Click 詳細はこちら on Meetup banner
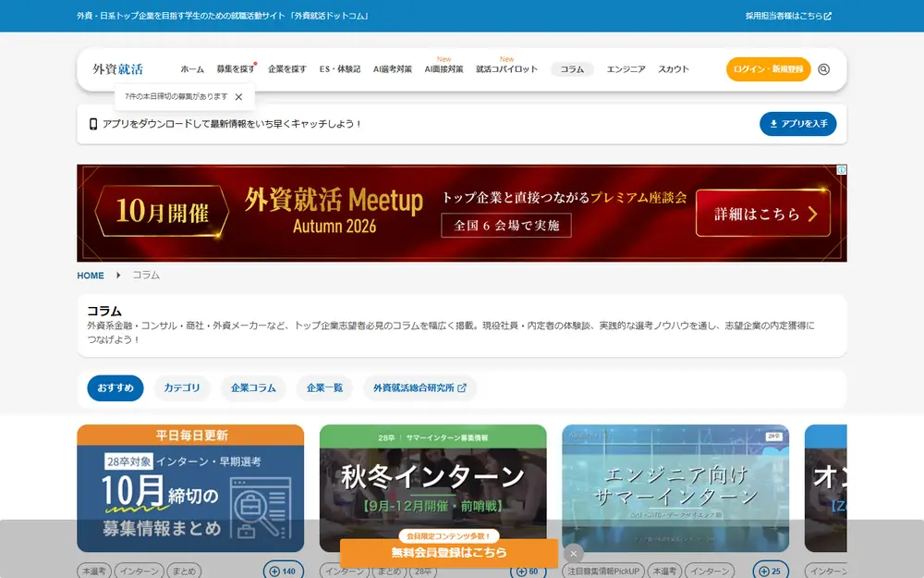Screen dimensions: 924x578 click(763, 213)
